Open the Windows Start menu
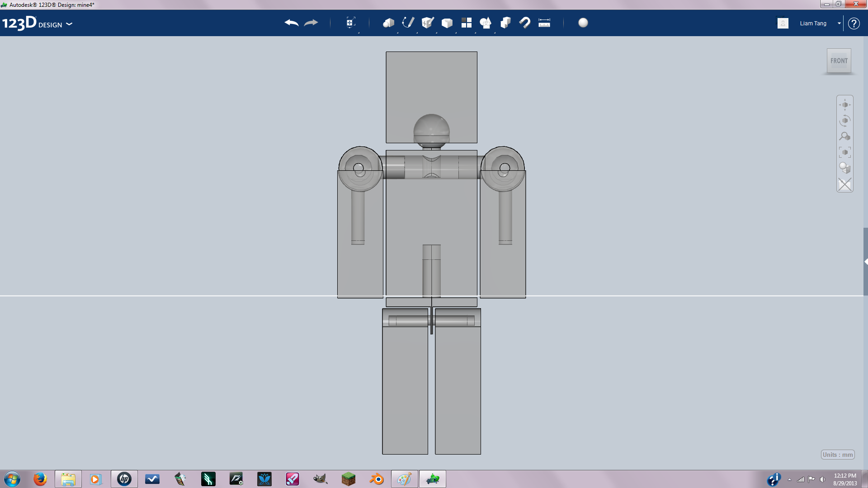The width and height of the screenshot is (868, 488). (12, 479)
